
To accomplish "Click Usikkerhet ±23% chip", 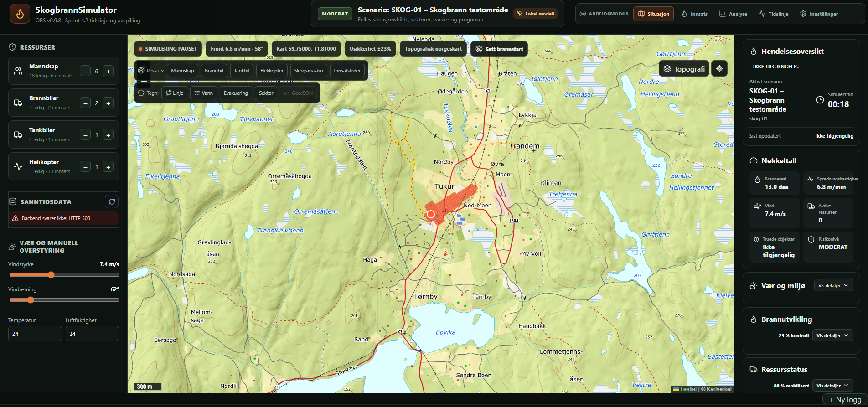I will (x=370, y=49).
